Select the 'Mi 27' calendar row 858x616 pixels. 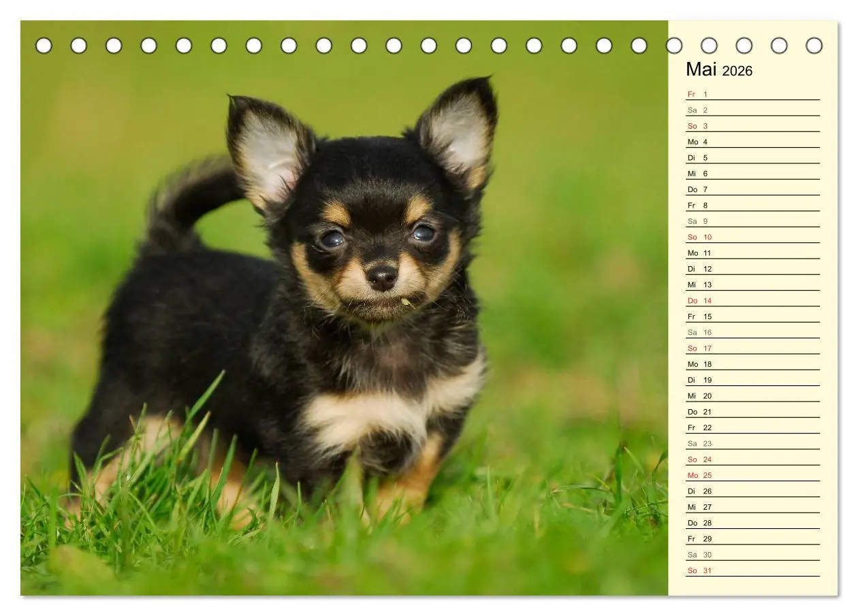752,507
